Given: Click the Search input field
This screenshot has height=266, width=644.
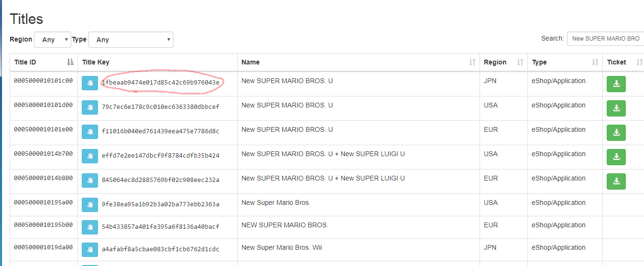Looking at the screenshot, I should [605, 39].
